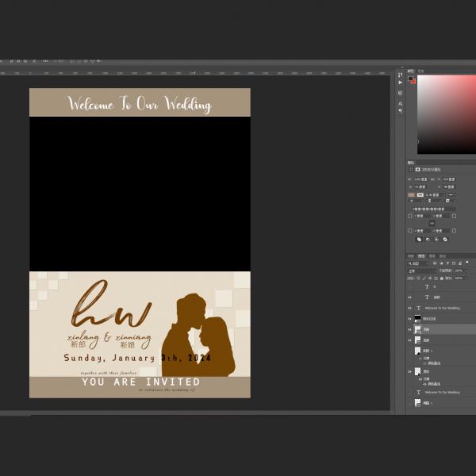Switch to the Layers tab
This screenshot has width=476, height=476.
point(421,256)
